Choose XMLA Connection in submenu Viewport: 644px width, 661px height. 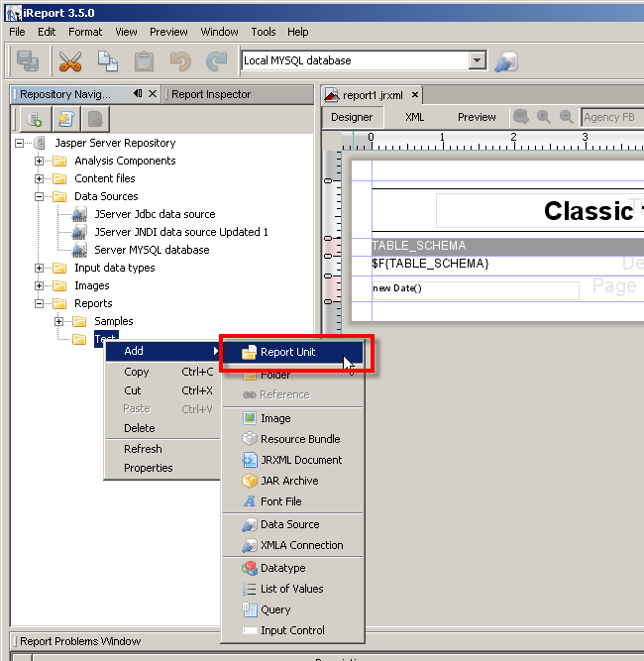pos(292,545)
